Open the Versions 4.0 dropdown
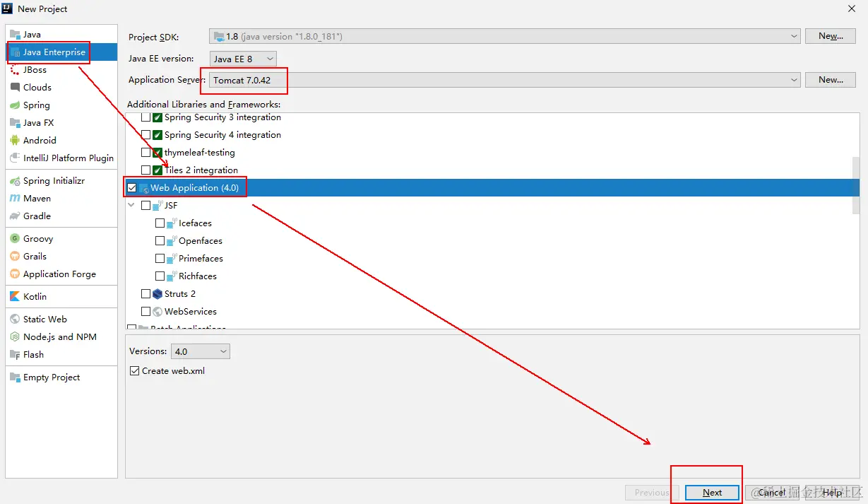868x504 pixels. click(x=200, y=351)
